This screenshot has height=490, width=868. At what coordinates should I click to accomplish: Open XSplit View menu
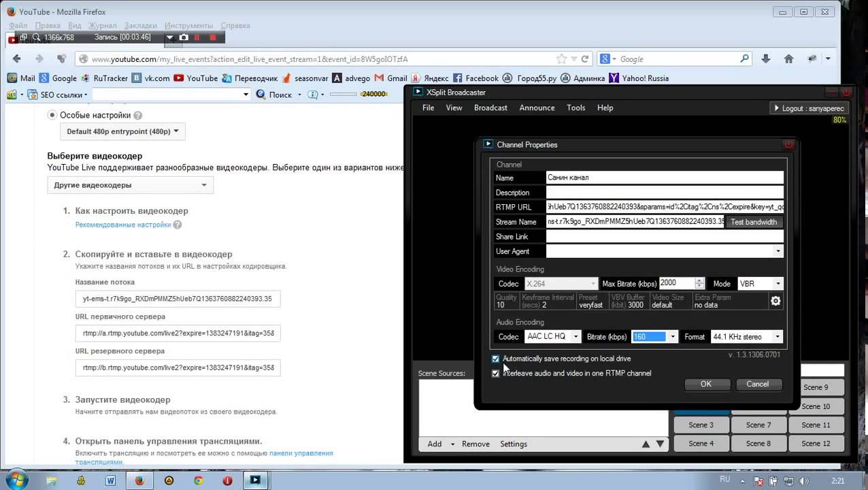click(454, 108)
